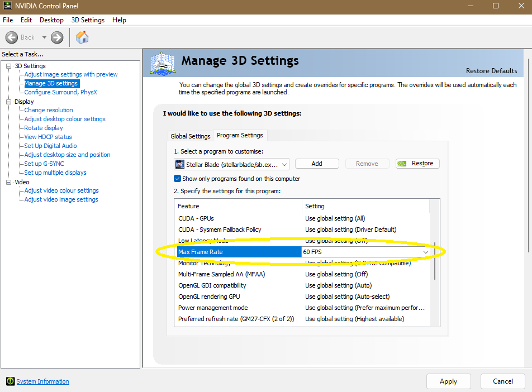The width and height of the screenshot is (532, 392).
Task: Go to the Home icon
Action: pos(82,37)
